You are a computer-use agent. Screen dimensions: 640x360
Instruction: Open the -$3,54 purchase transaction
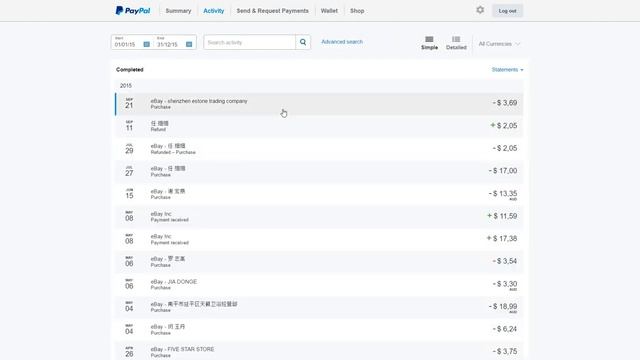pyautogui.click(x=319, y=262)
